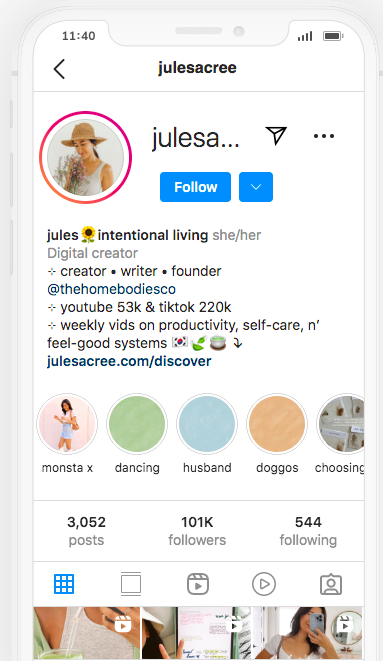
Task: Open the monsta x story highlight
Action: [x=67, y=424]
